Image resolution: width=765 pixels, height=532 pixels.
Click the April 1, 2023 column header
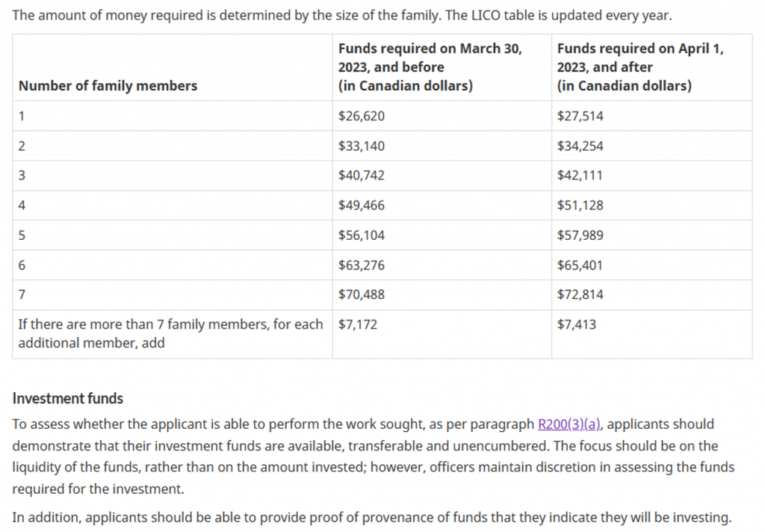coord(640,66)
